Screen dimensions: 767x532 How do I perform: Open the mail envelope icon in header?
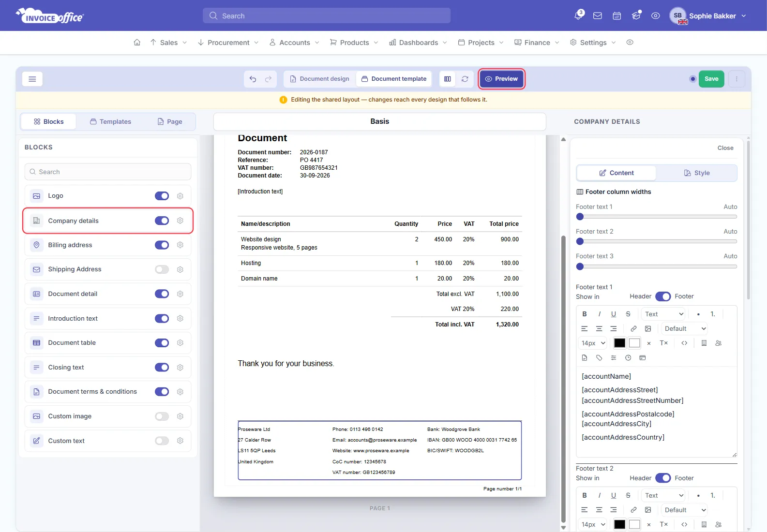[598, 16]
